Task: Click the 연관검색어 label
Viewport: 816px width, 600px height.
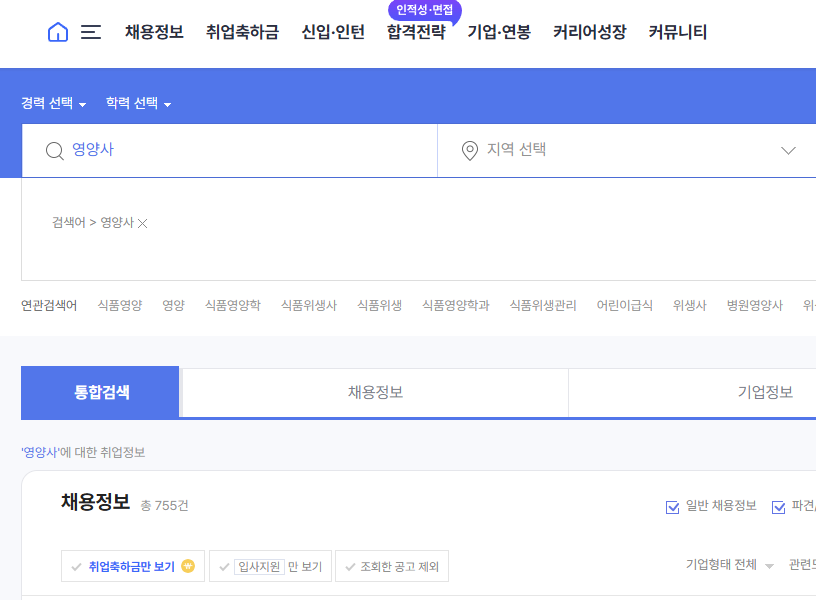Action: pyautogui.click(x=49, y=305)
